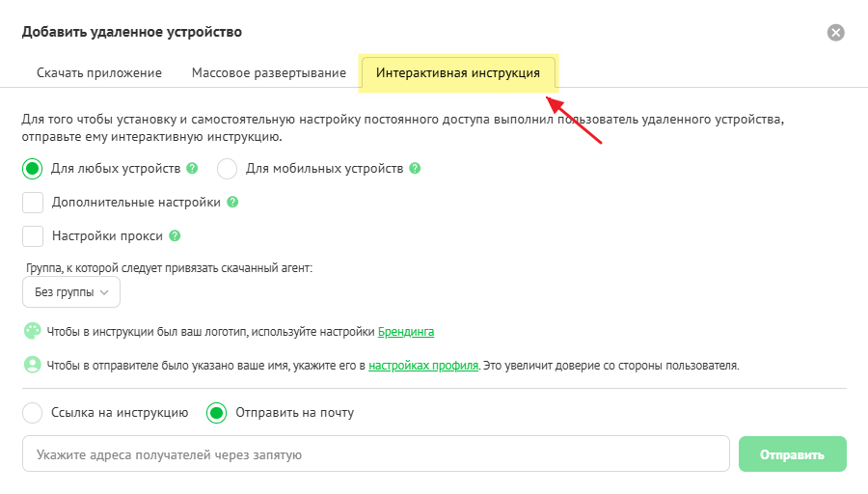Follow the "Брендинга" settings link
Image resolution: width=868 pixels, height=494 pixels.
(406, 331)
